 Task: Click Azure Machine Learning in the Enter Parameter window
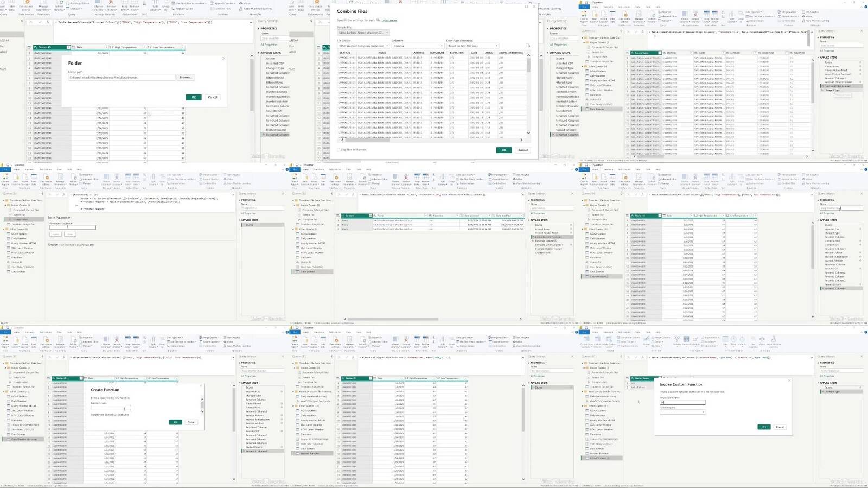(x=238, y=183)
